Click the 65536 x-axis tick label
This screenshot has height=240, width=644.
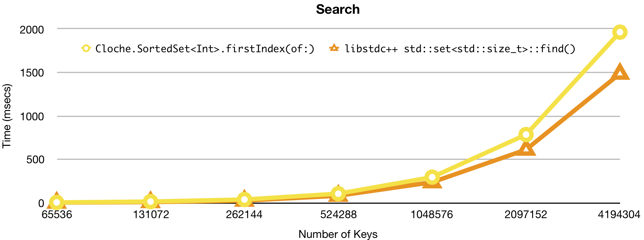(x=57, y=214)
